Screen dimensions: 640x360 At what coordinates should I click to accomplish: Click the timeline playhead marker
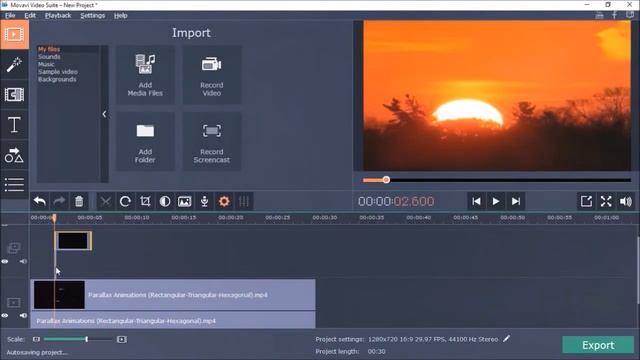[54, 218]
